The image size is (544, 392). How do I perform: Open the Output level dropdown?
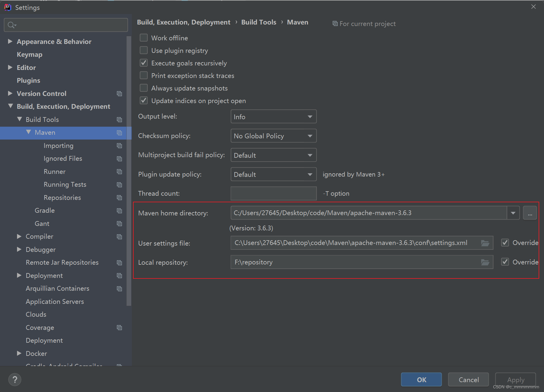(273, 117)
